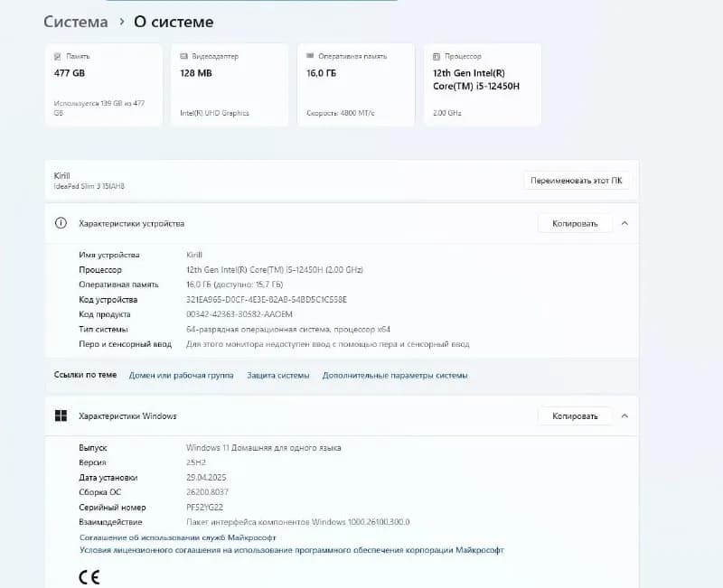Select the 64-разрядная операционная система text
Screen dimensions: 723x588
pyautogui.click(x=288, y=330)
